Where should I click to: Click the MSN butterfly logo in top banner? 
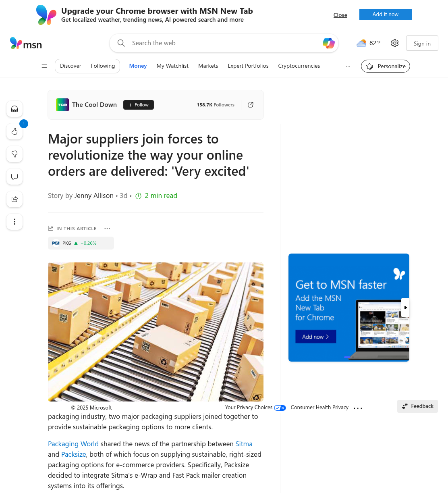tap(46, 15)
